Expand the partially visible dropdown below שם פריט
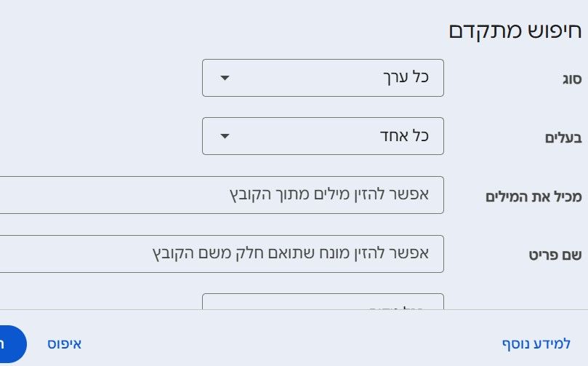The image size is (588, 366). click(x=323, y=301)
